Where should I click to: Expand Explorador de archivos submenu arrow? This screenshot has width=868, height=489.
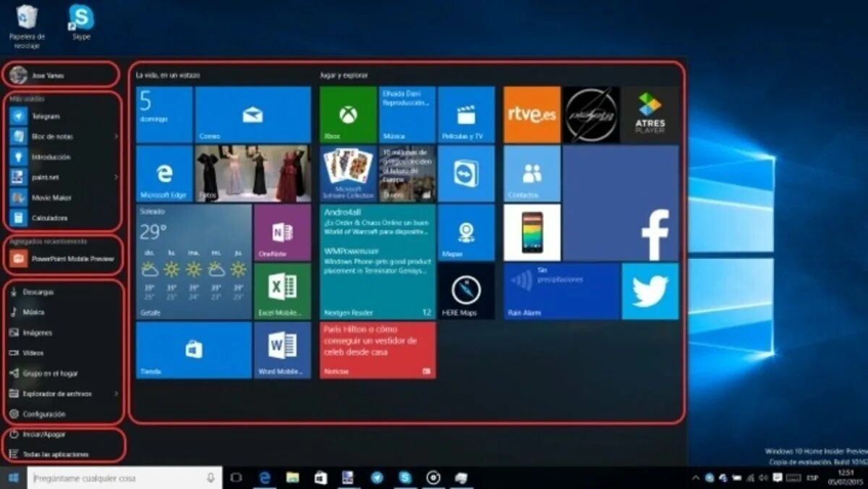116,394
